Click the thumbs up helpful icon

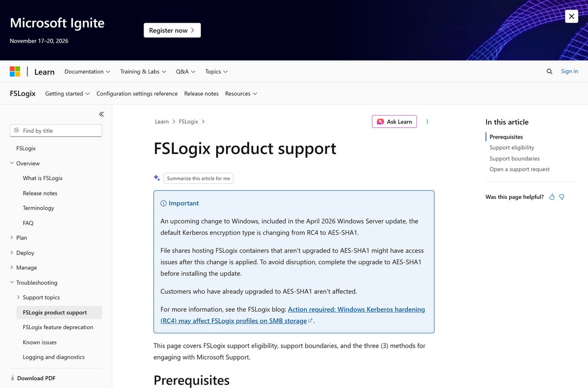(552, 197)
